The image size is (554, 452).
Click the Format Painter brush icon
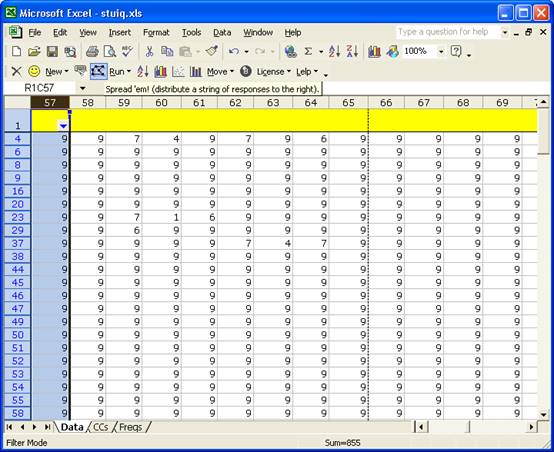coord(212,52)
